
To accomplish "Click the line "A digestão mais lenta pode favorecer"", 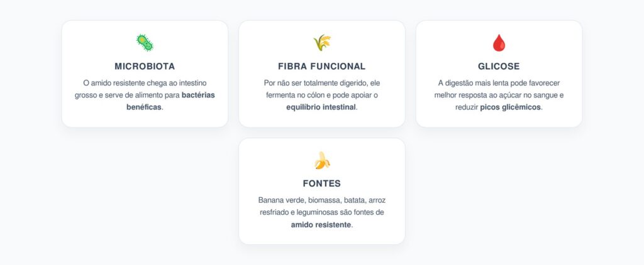I will [499, 83].
